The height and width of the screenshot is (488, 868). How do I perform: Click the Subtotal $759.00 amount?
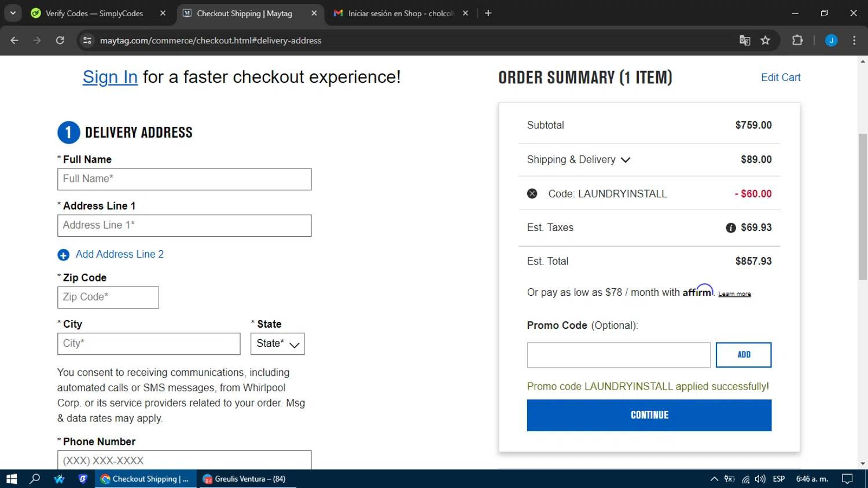tap(753, 126)
